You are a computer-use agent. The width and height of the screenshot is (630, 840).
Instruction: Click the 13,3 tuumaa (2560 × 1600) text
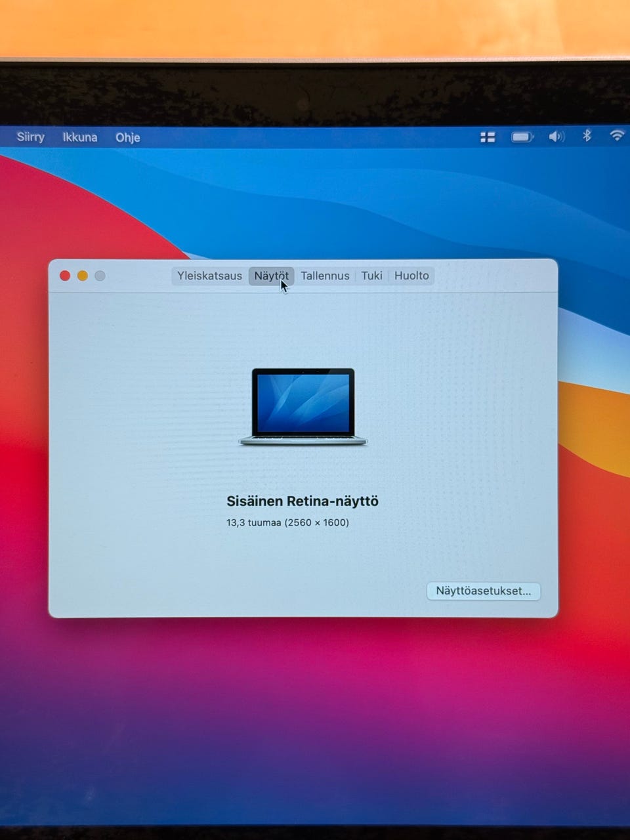pyautogui.click(x=287, y=523)
